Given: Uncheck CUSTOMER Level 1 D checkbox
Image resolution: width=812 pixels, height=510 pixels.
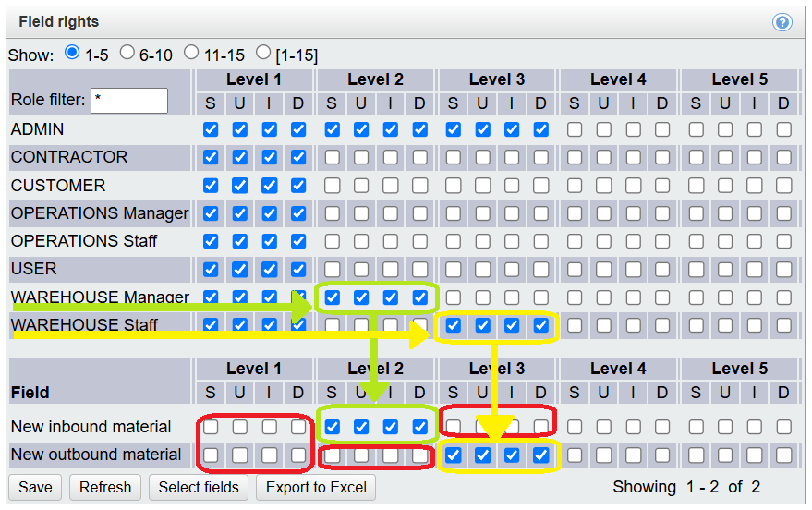Looking at the screenshot, I should point(297,186).
